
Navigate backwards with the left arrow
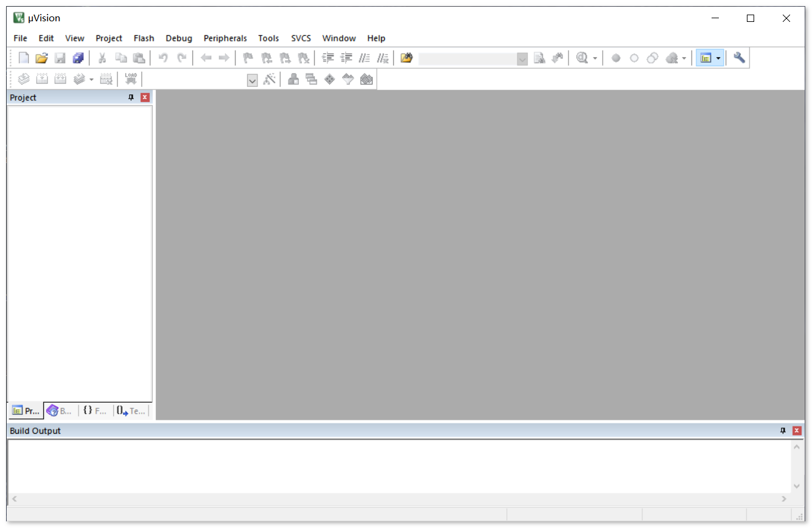pos(206,58)
